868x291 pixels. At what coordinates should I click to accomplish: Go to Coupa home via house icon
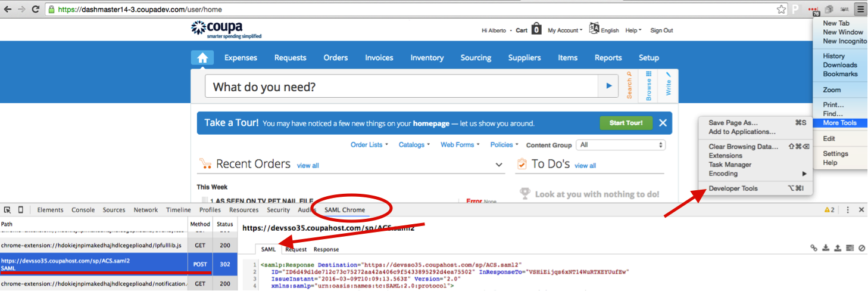202,58
